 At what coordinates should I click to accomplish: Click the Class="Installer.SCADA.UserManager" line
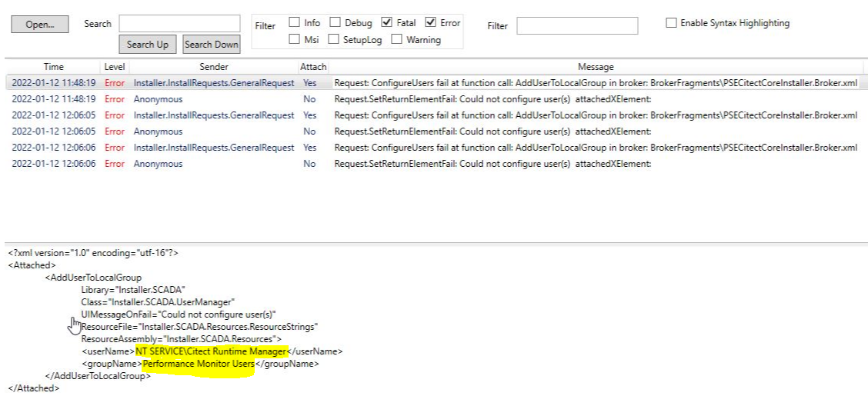[159, 302]
